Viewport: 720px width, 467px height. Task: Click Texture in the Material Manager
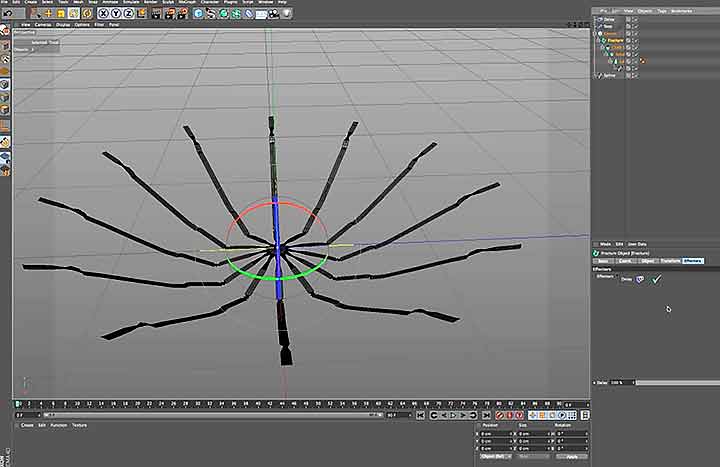point(79,425)
